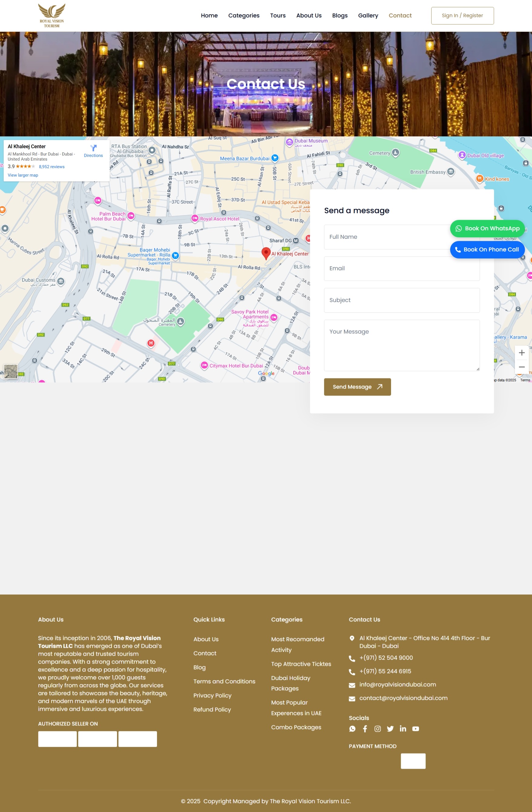Open the Twitter social icon in footer

[x=390, y=729]
